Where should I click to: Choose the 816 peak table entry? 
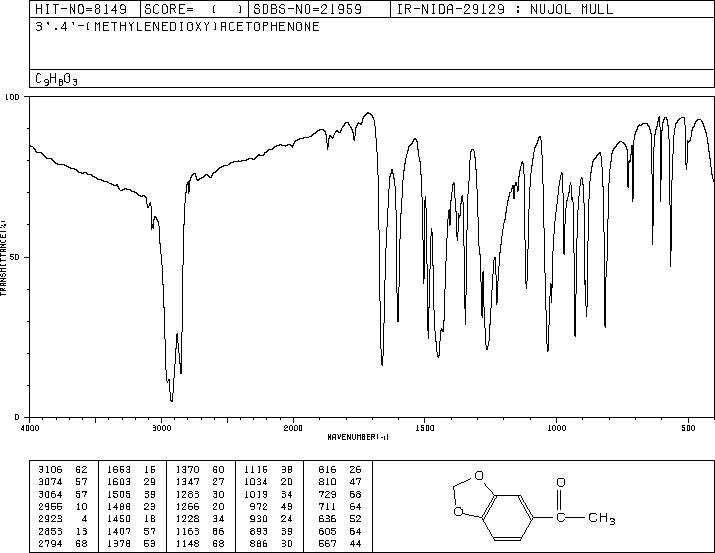click(x=339, y=469)
